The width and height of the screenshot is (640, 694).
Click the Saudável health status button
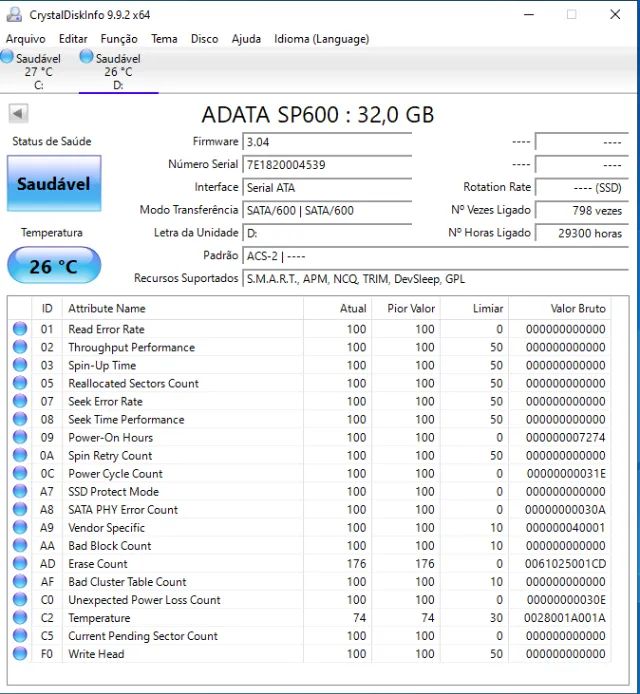click(x=54, y=183)
